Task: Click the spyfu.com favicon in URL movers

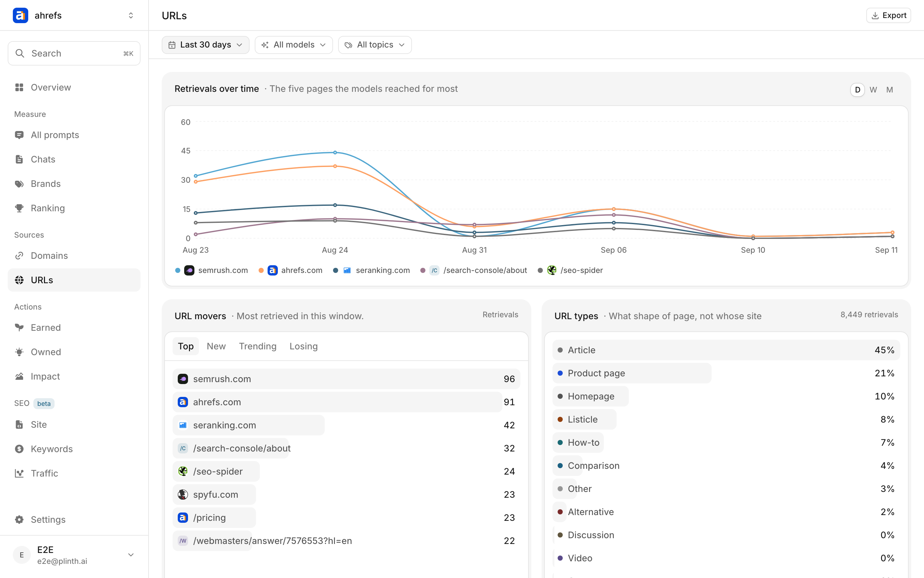Action: [183, 495]
